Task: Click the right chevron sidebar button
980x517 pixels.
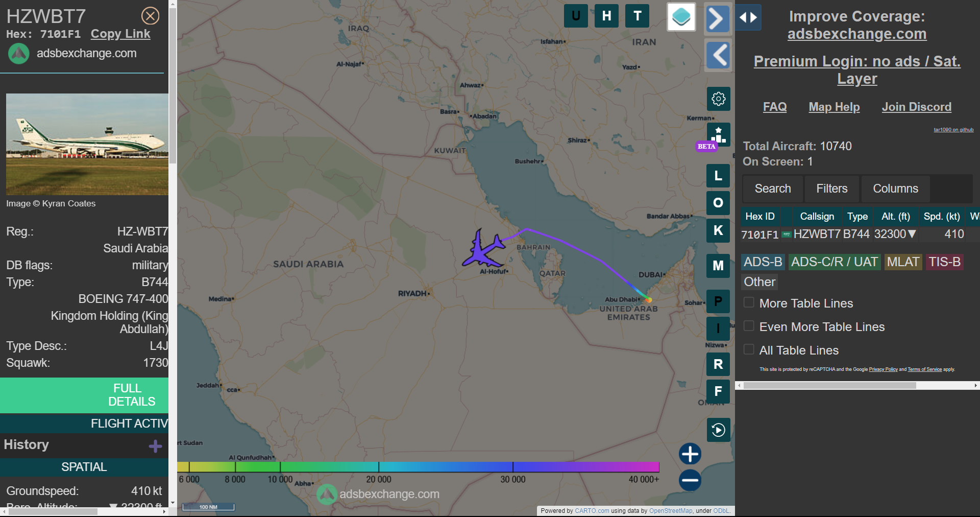Action: click(x=718, y=19)
